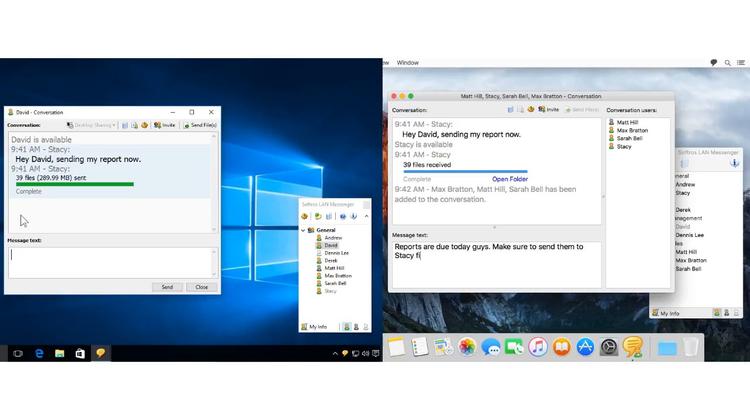Click the Softros LAN Messenger dock icon
The width and height of the screenshot is (750, 420).
click(632, 347)
